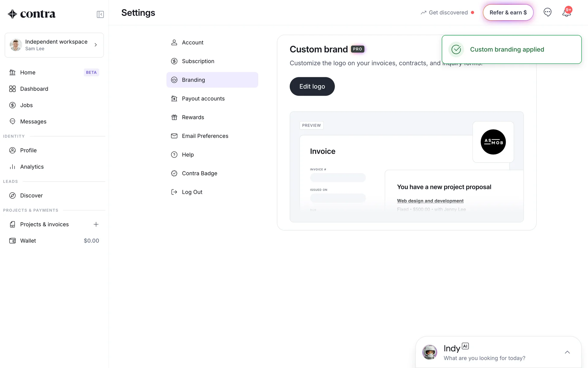Click the Refer & earn $ button
This screenshot has width=588, height=368.
point(508,13)
